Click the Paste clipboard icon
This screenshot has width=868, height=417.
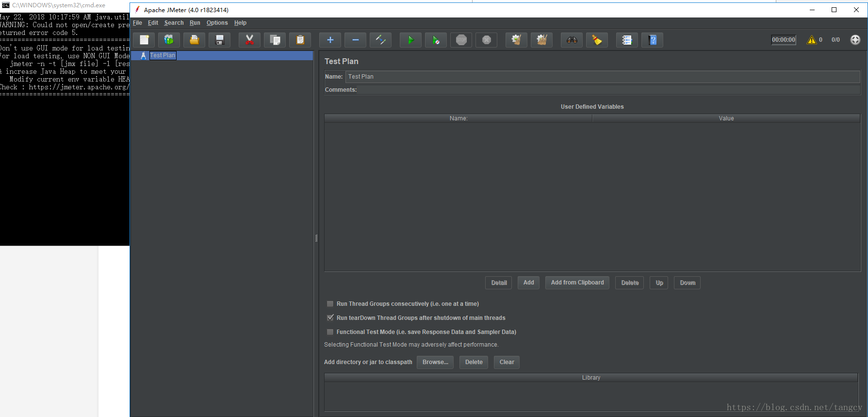300,40
